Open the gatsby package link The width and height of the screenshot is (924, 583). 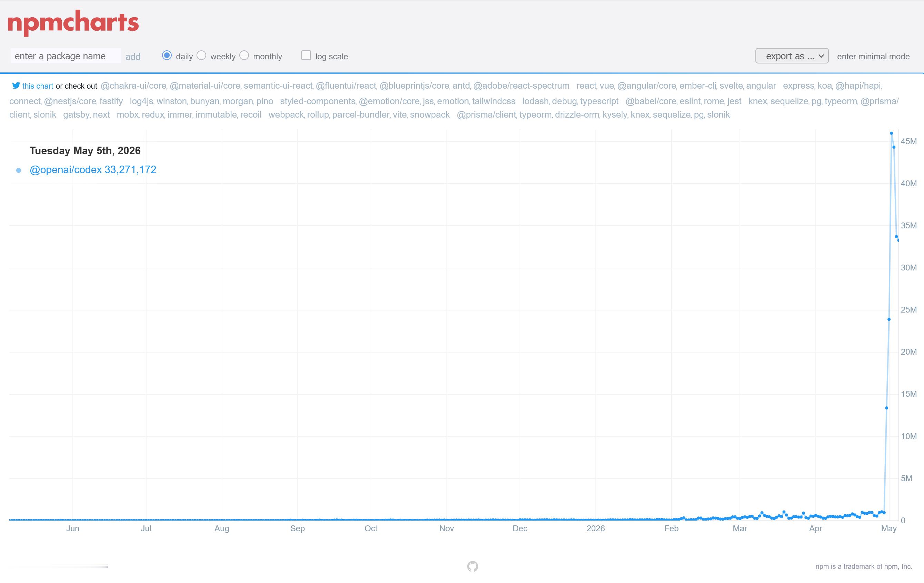(76, 115)
